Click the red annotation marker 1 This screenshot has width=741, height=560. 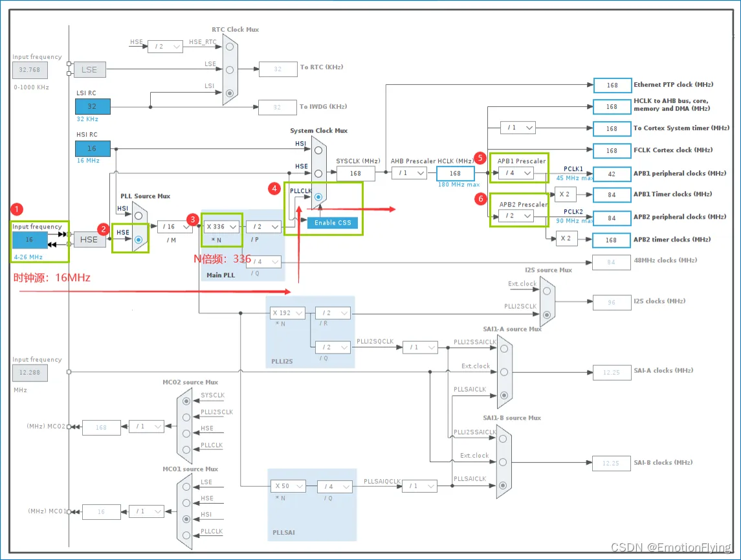click(17, 209)
